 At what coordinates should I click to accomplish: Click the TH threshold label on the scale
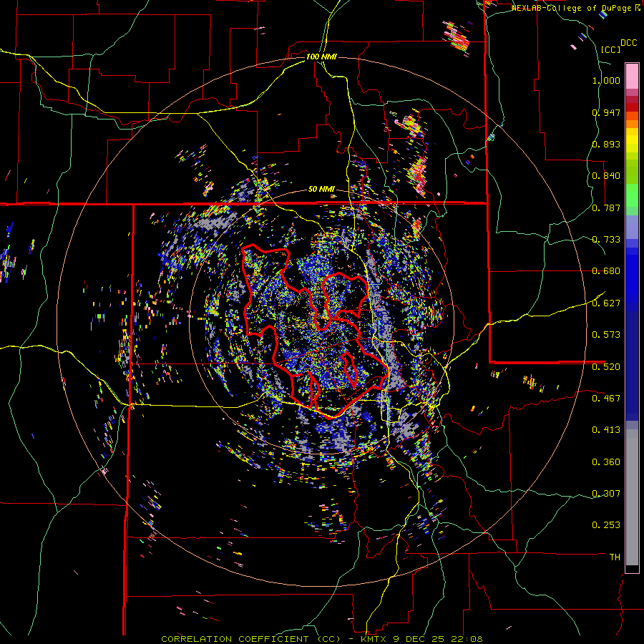tap(615, 557)
